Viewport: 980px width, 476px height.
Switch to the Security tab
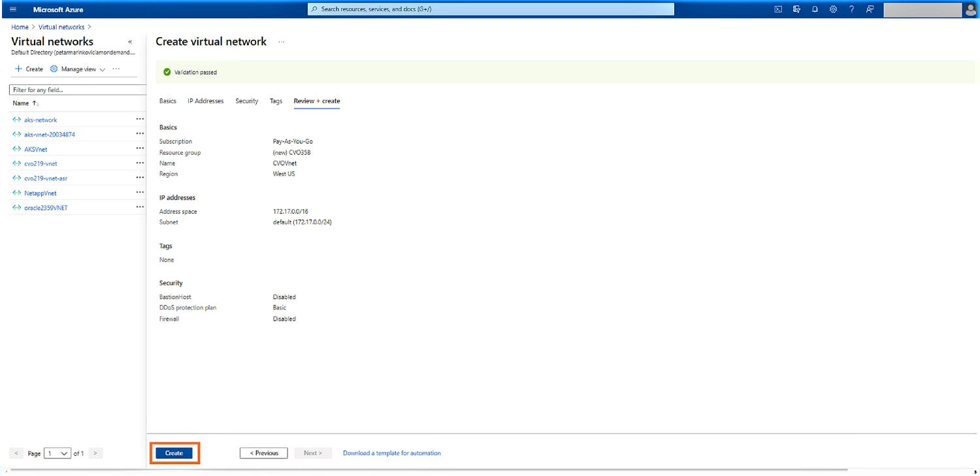point(246,101)
